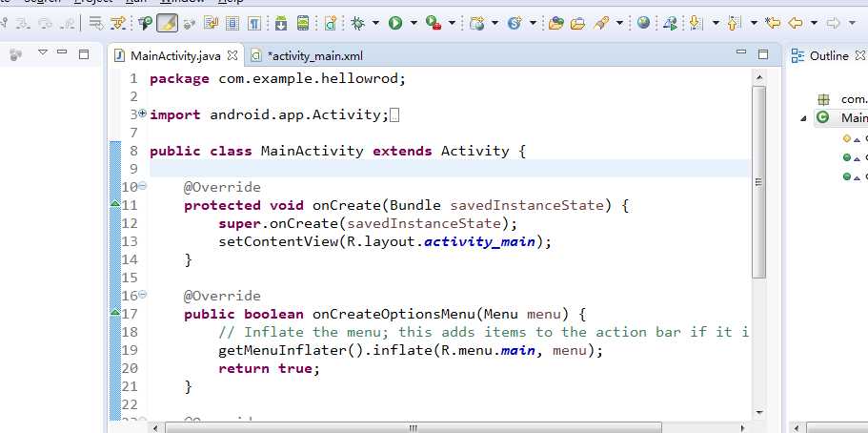Viewport: 868px width, 433px height.
Task: Run the project with green play button
Action: [x=395, y=23]
